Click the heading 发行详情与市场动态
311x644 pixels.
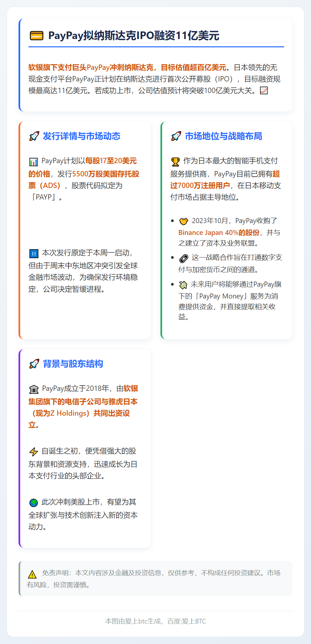(81, 136)
